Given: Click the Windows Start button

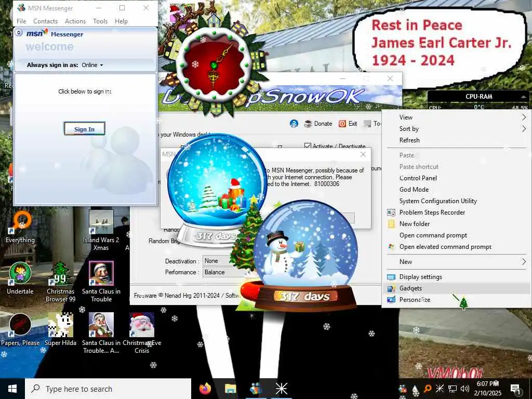Looking at the screenshot, I should click(x=12, y=389).
